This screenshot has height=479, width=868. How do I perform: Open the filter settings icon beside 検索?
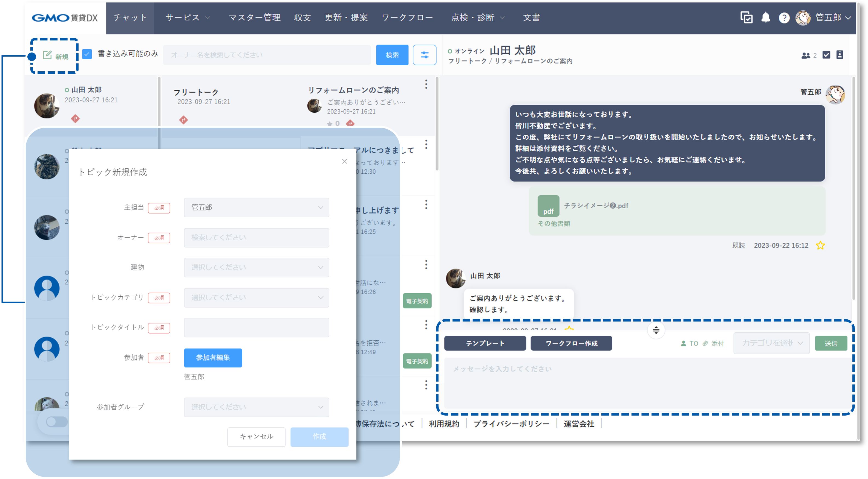[x=424, y=55]
